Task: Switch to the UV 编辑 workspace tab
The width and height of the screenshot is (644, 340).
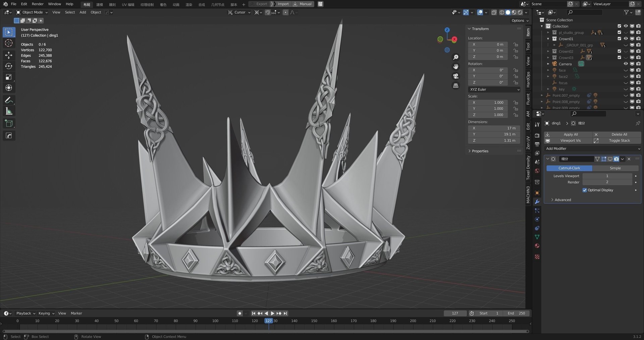Action: 128,4
